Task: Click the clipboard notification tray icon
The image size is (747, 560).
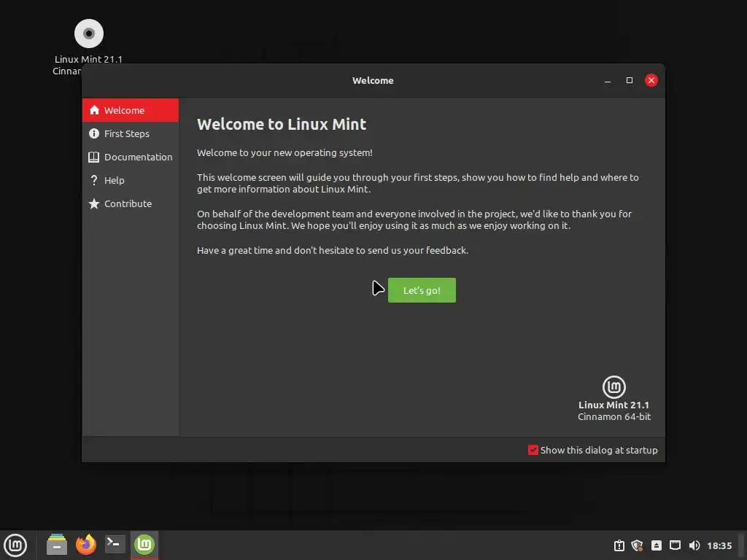Action: [x=619, y=545]
